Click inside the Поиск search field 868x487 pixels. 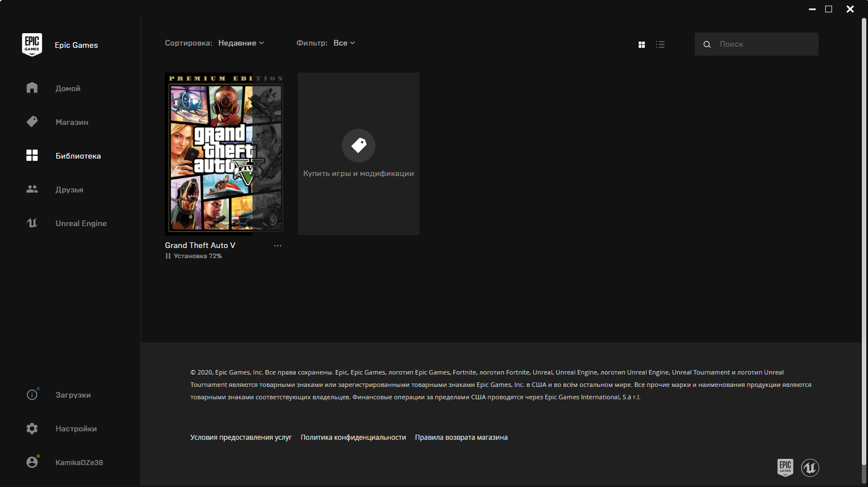757,44
